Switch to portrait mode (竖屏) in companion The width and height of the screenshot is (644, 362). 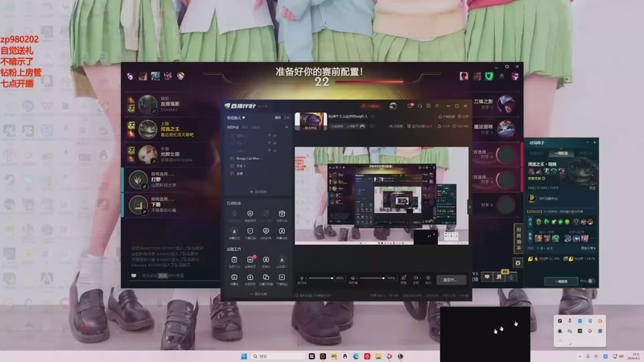pyautogui.click(x=287, y=117)
